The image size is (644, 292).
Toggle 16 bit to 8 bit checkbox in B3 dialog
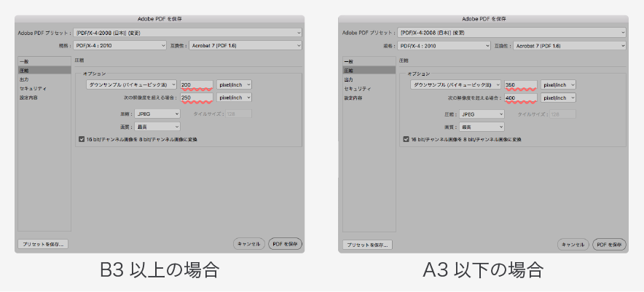pyautogui.click(x=81, y=138)
